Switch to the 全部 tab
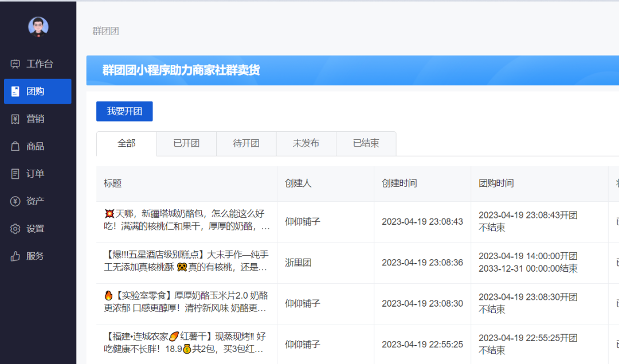 click(x=127, y=144)
